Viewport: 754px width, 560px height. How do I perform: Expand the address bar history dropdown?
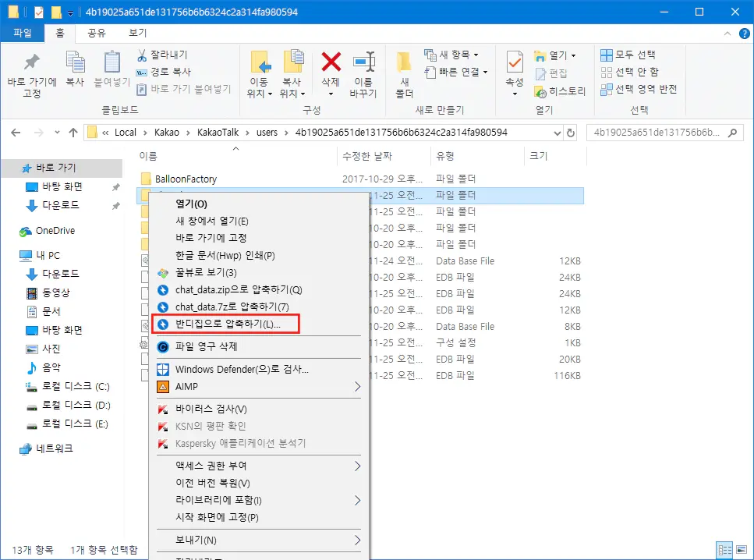[557, 133]
